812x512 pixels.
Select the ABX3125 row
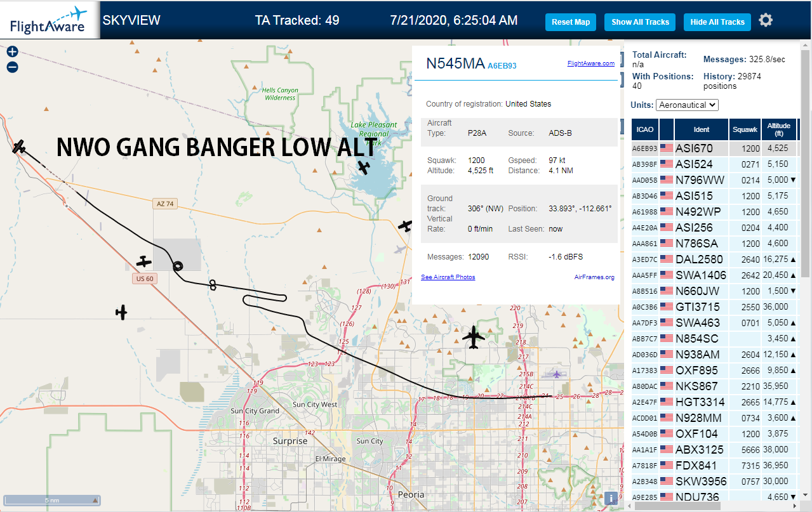[714, 450]
